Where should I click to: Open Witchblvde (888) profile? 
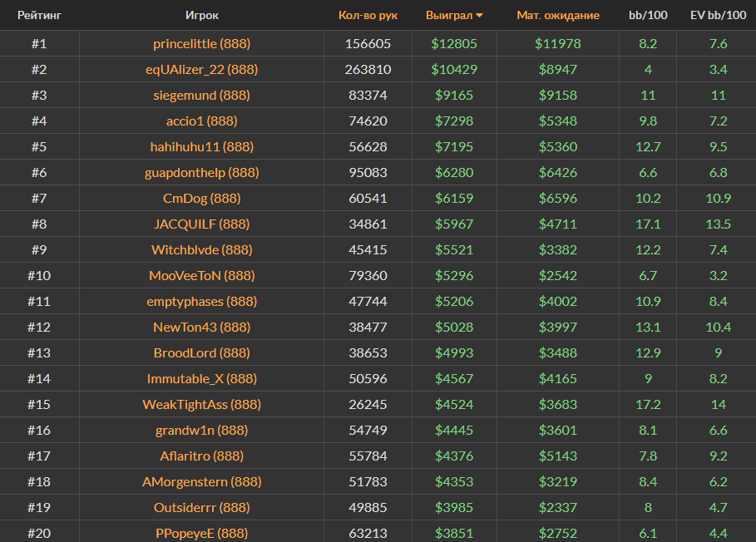coord(201,249)
